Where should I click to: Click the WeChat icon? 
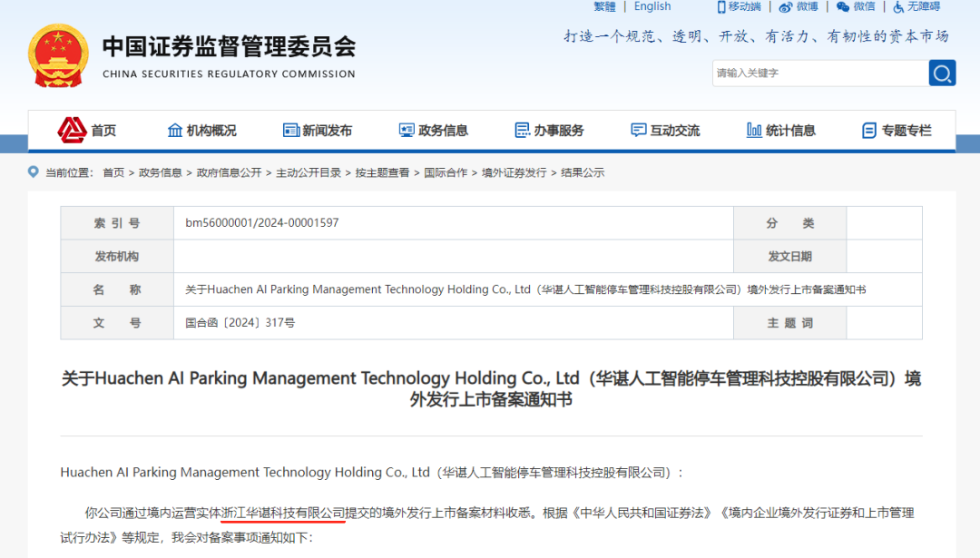pos(842,7)
